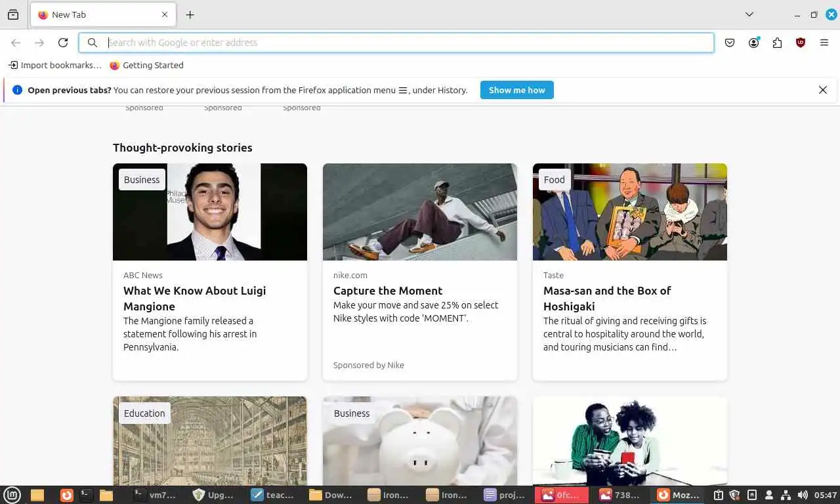
Task: Switch to the proj... text document window
Action: [x=505, y=495]
